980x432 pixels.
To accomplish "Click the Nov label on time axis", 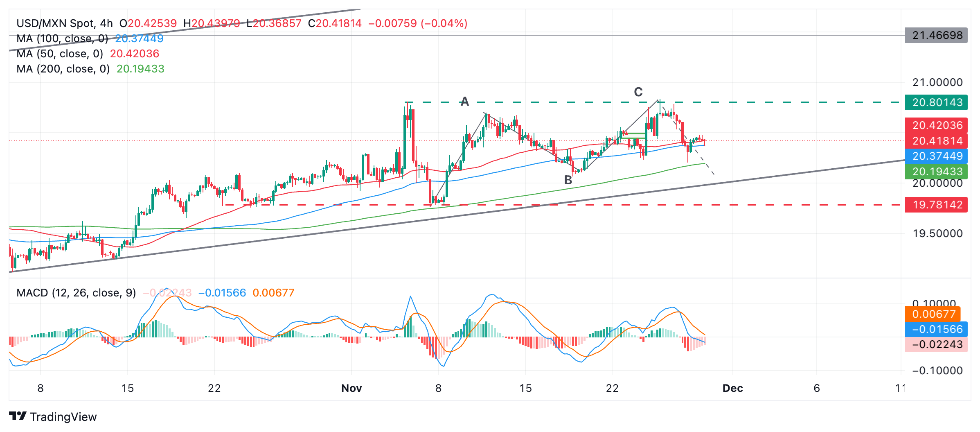I will pyautogui.click(x=351, y=388).
